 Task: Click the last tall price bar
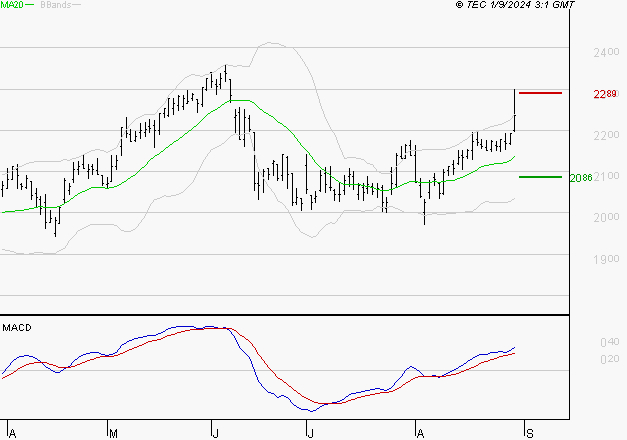click(x=514, y=110)
